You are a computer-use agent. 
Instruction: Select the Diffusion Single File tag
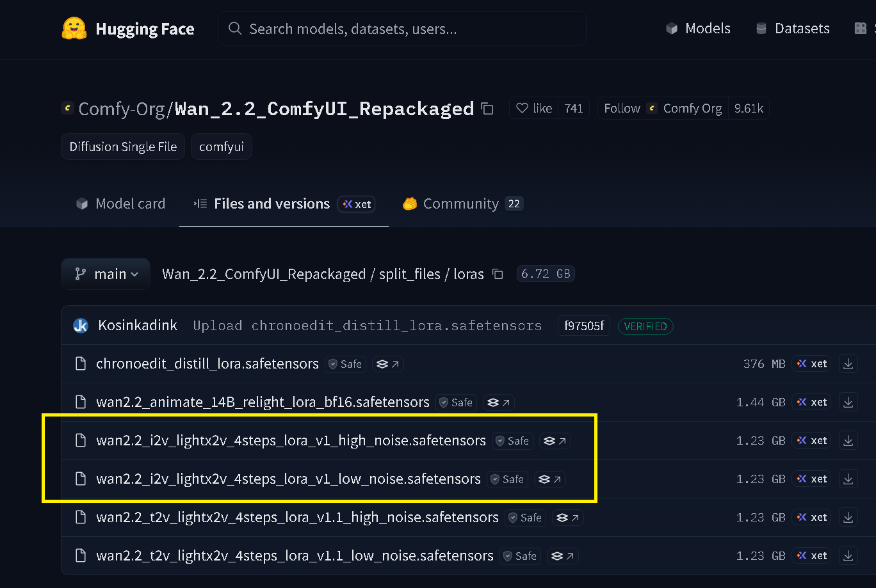pos(123,147)
